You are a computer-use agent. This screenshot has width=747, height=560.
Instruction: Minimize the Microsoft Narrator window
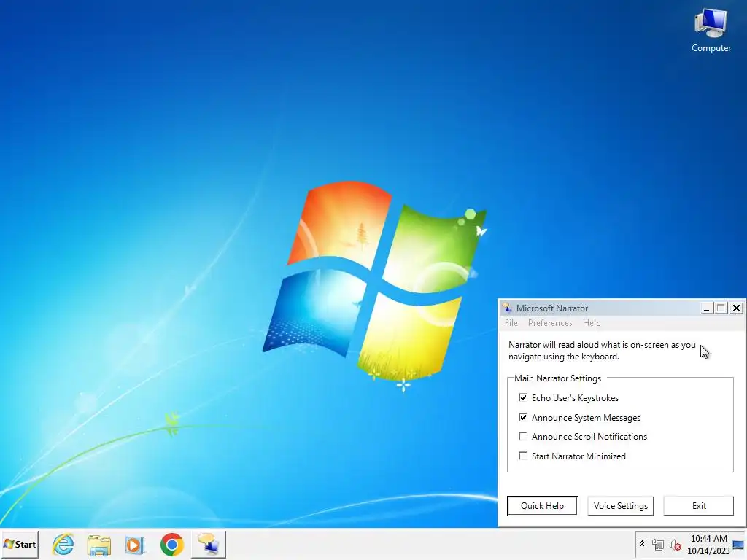click(706, 308)
